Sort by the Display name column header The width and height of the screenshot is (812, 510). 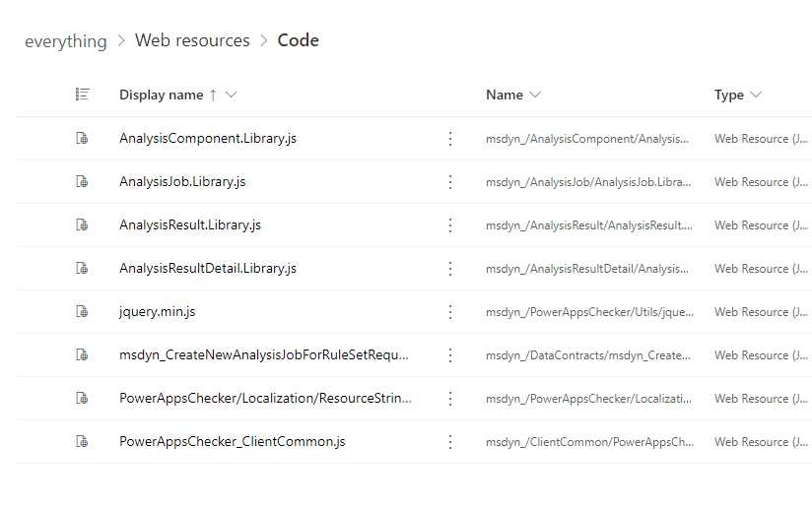(161, 96)
